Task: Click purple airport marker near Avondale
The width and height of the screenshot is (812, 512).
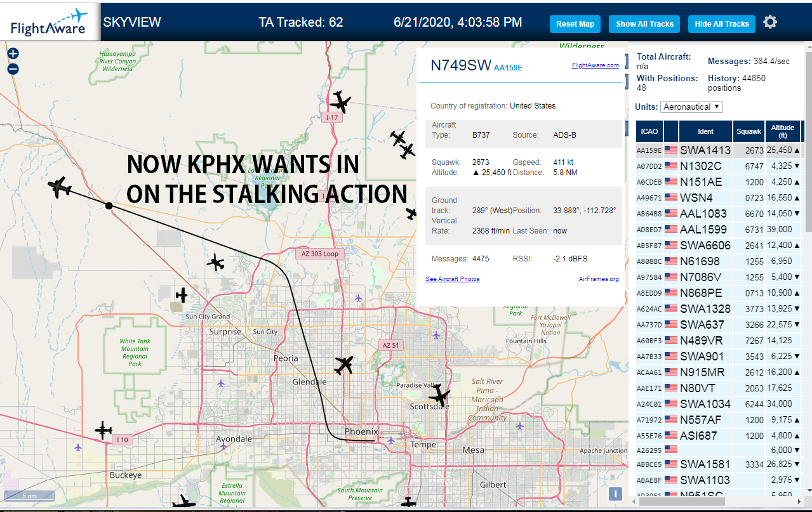Action: tap(223, 446)
